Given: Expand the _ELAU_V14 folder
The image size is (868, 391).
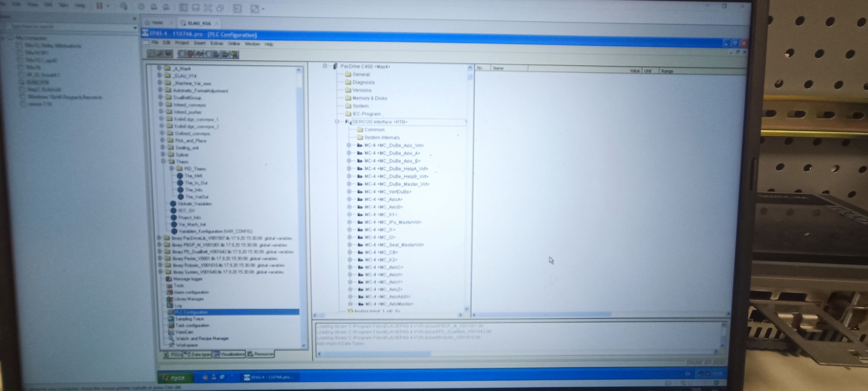Looking at the screenshot, I should (x=159, y=75).
